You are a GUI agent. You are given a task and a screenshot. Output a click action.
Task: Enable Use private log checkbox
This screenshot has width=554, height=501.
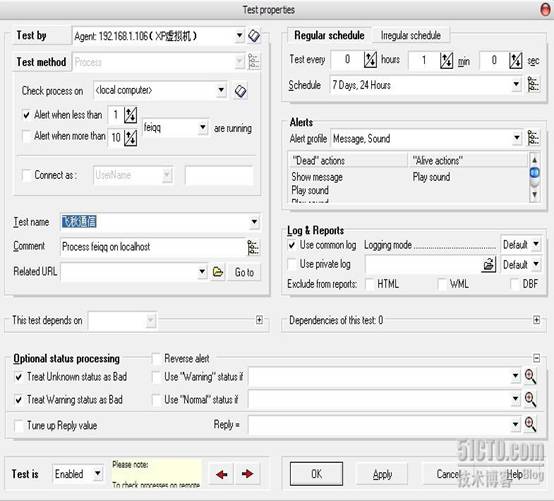(292, 264)
